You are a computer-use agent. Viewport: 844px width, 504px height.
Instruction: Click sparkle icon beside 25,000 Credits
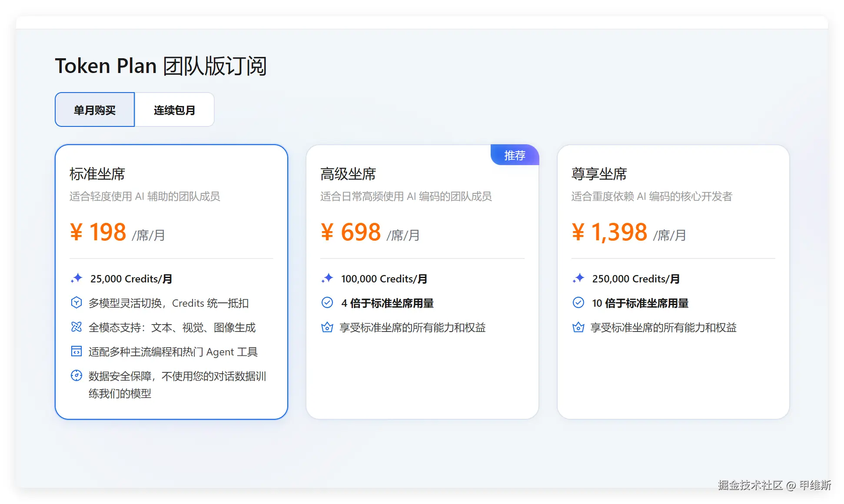click(x=76, y=278)
